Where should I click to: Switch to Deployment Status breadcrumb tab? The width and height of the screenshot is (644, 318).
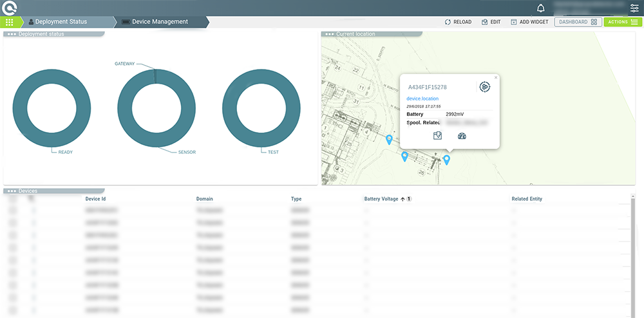coord(61,22)
